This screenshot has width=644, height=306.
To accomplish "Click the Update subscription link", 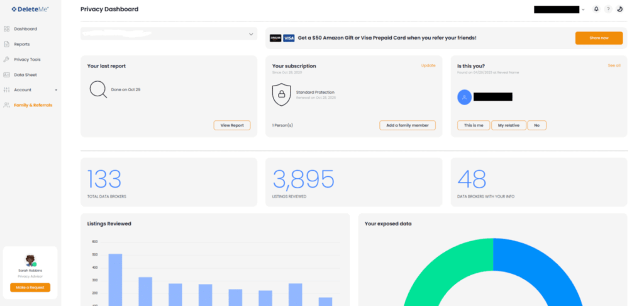I will [x=428, y=65].
